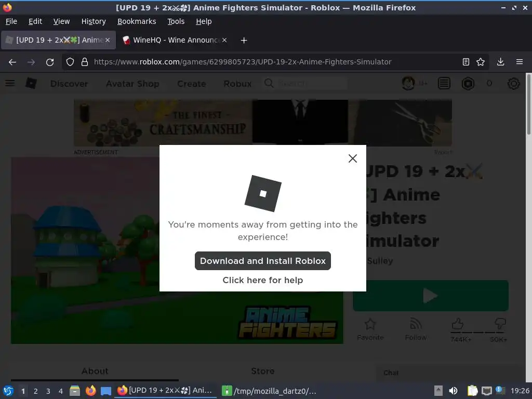Click the show desktop taskbar icon

click(x=106, y=391)
